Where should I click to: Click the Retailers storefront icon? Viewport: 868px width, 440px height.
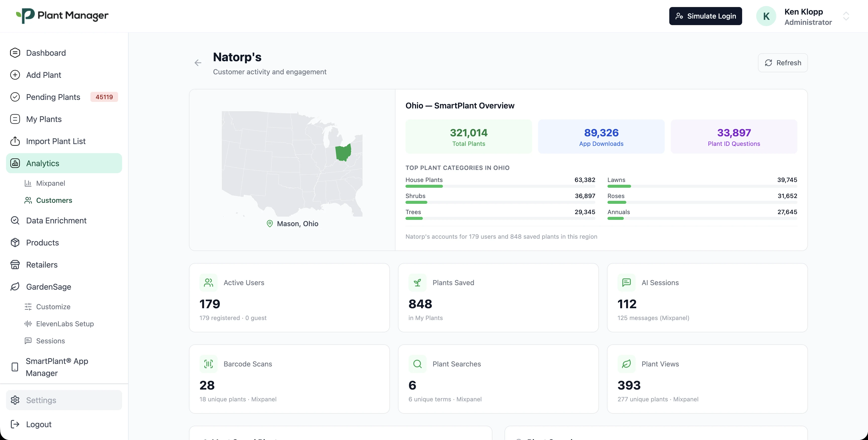(x=15, y=265)
